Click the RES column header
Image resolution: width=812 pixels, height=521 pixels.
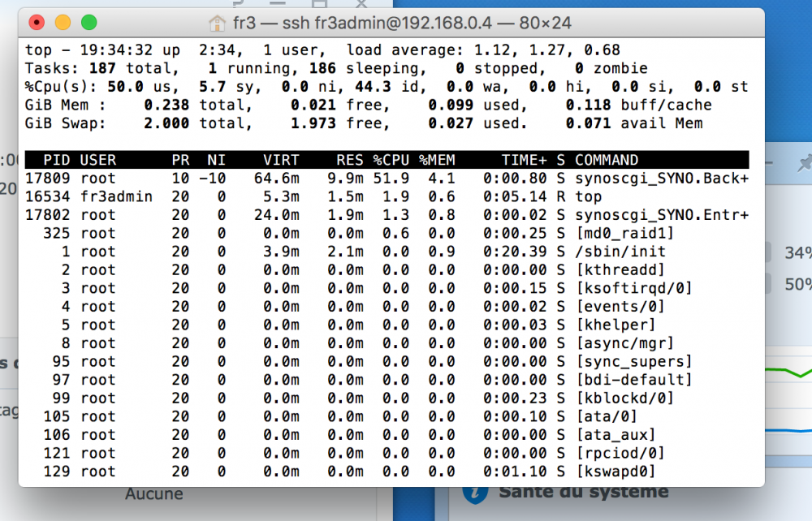click(x=350, y=160)
